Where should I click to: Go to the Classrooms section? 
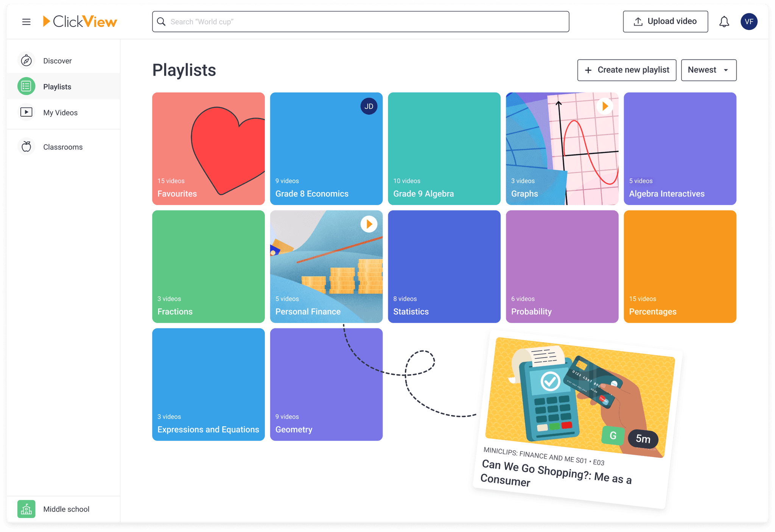point(63,146)
